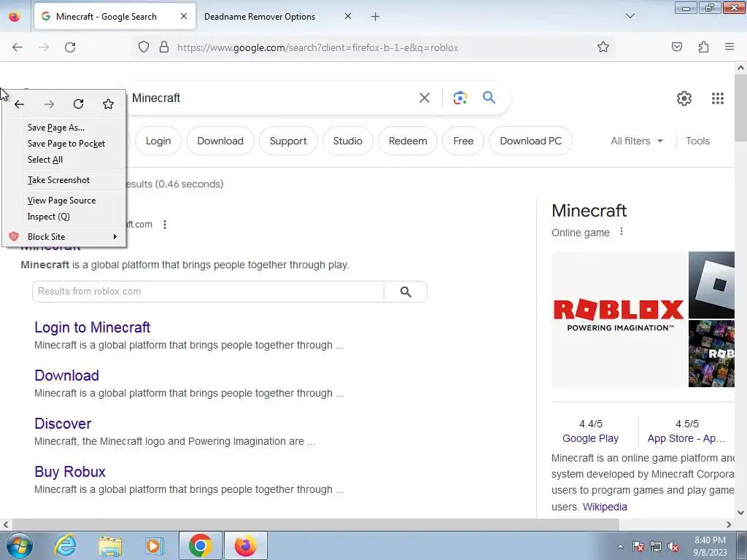Choose Take Screenshot in context menu
The height and width of the screenshot is (560, 747).
click(64, 180)
